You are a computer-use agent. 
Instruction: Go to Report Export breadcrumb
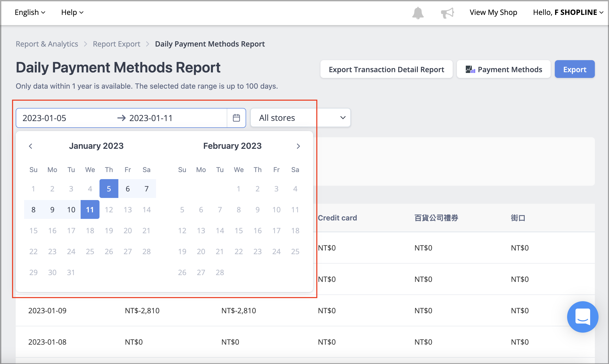(x=117, y=44)
